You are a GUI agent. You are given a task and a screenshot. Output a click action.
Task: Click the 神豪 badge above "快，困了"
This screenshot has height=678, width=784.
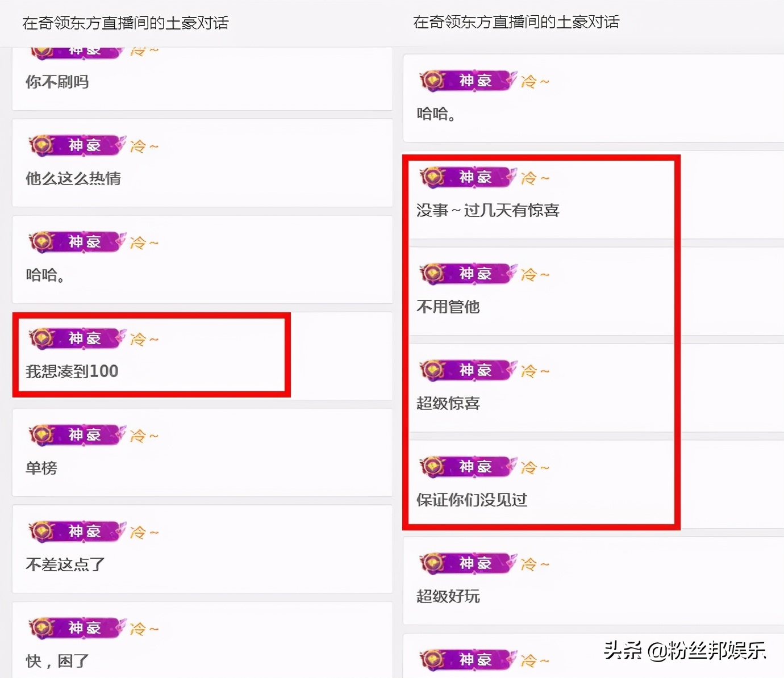(x=77, y=628)
